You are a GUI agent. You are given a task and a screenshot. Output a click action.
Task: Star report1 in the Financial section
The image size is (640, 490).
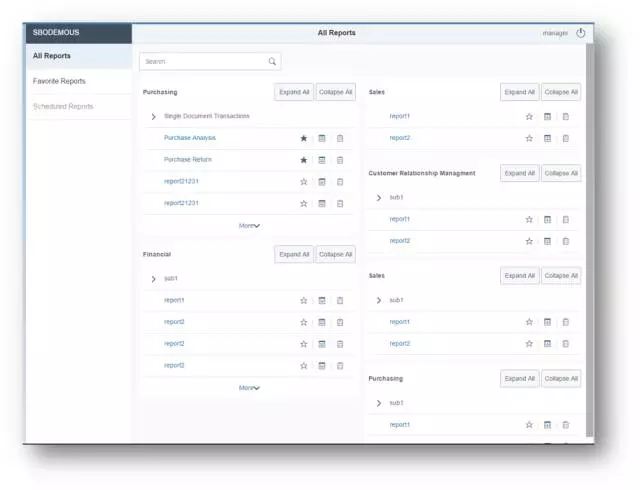[304, 300]
